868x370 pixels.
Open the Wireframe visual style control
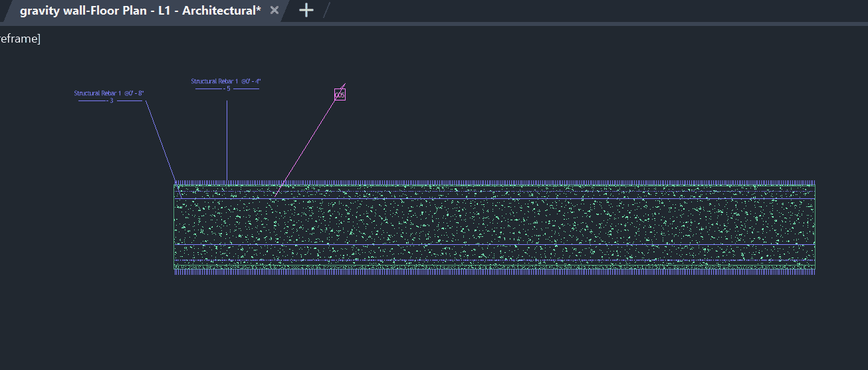[20, 39]
